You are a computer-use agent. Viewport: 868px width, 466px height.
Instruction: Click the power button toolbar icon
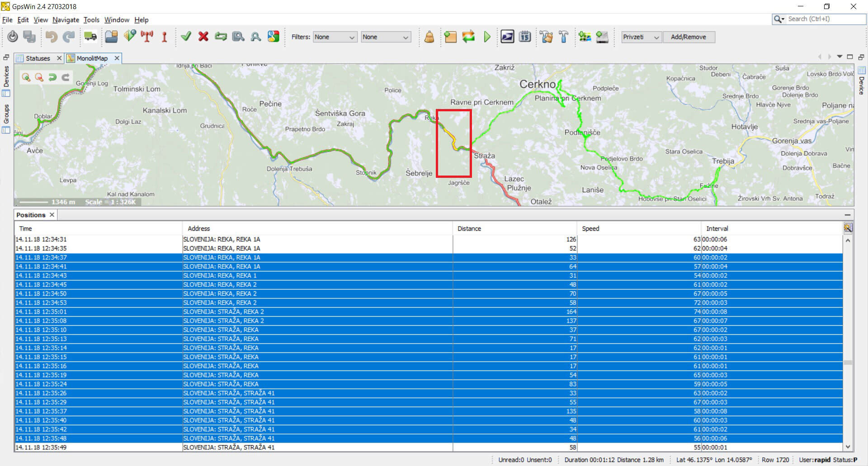click(x=13, y=37)
